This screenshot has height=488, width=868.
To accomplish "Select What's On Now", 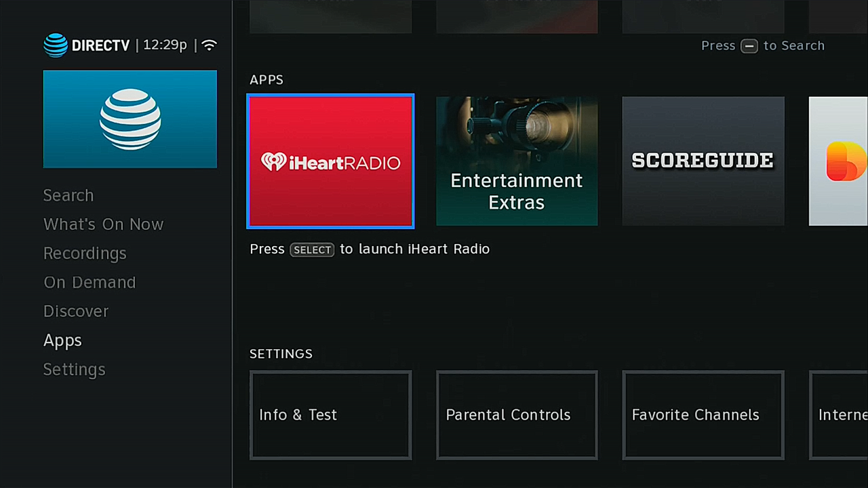I will (103, 224).
